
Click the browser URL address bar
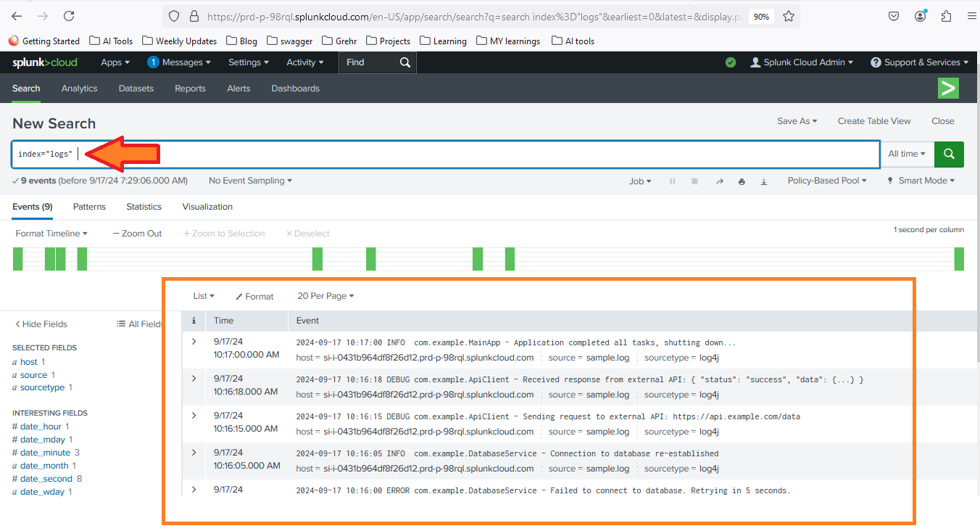click(x=474, y=16)
